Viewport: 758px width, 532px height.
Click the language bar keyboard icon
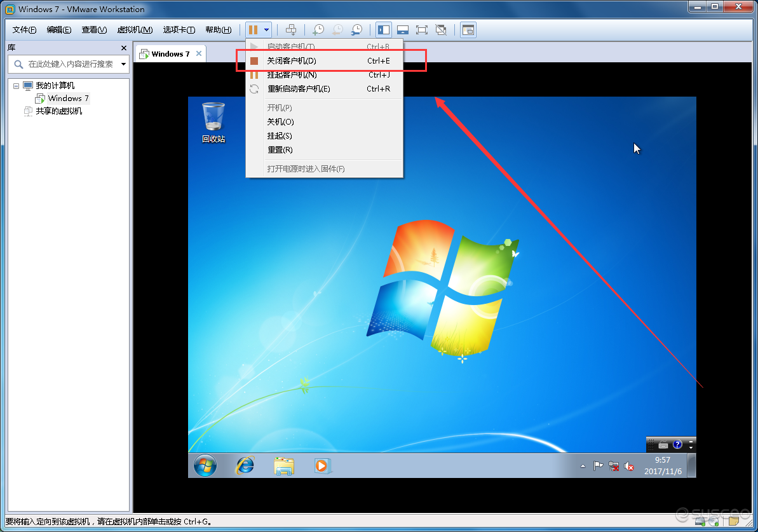pyautogui.click(x=663, y=445)
